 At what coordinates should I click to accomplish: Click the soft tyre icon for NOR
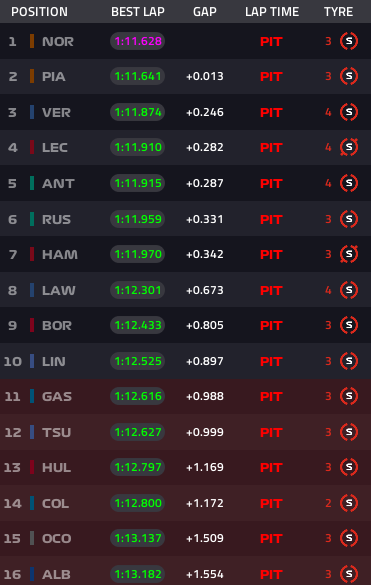click(x=349, y=41)
